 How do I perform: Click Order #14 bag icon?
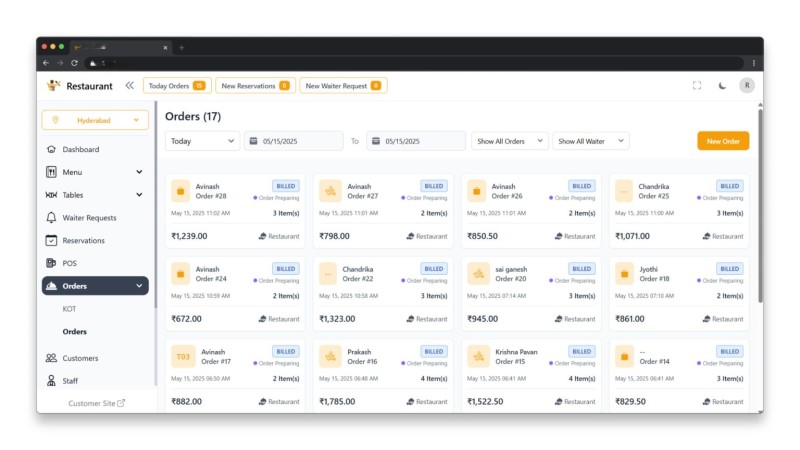(x=624, y=357)
